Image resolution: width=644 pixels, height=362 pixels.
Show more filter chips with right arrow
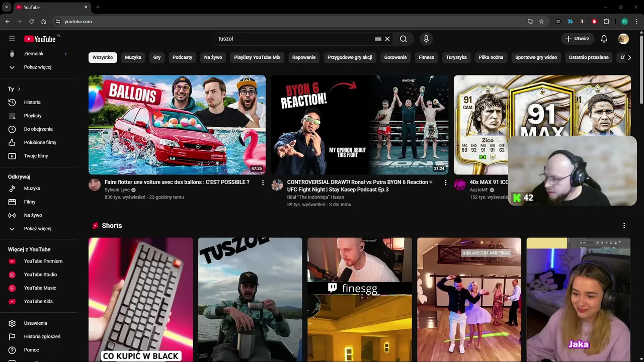click(x=629, y=57)
